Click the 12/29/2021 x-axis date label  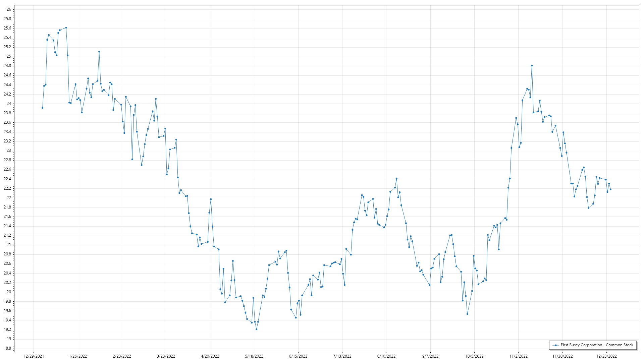(34, 356)
